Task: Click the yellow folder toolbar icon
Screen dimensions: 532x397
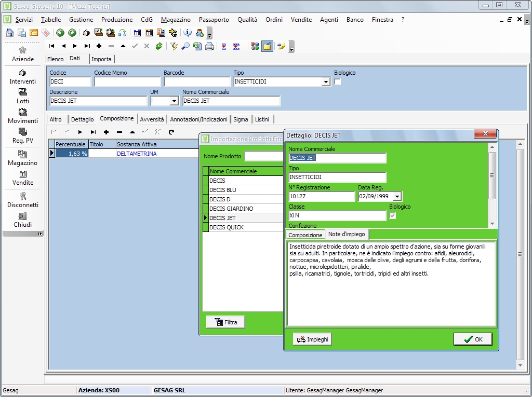Action: [x=267, y=46]
